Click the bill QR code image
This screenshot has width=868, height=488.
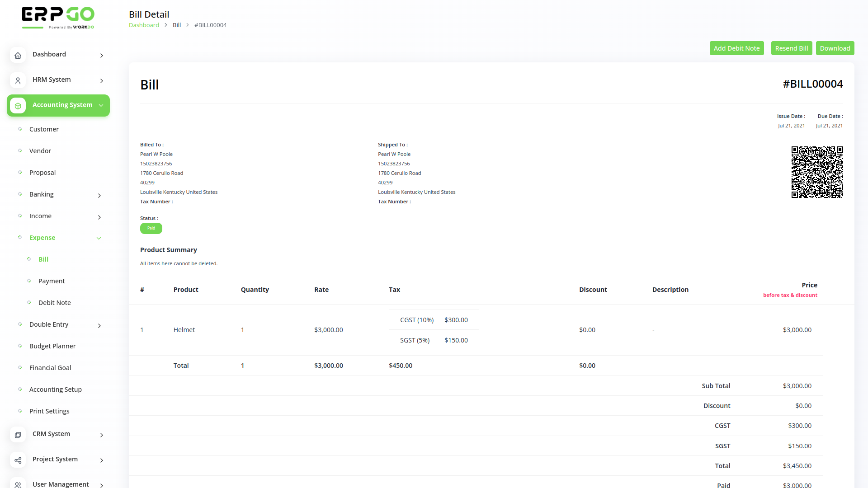[817, 172]
